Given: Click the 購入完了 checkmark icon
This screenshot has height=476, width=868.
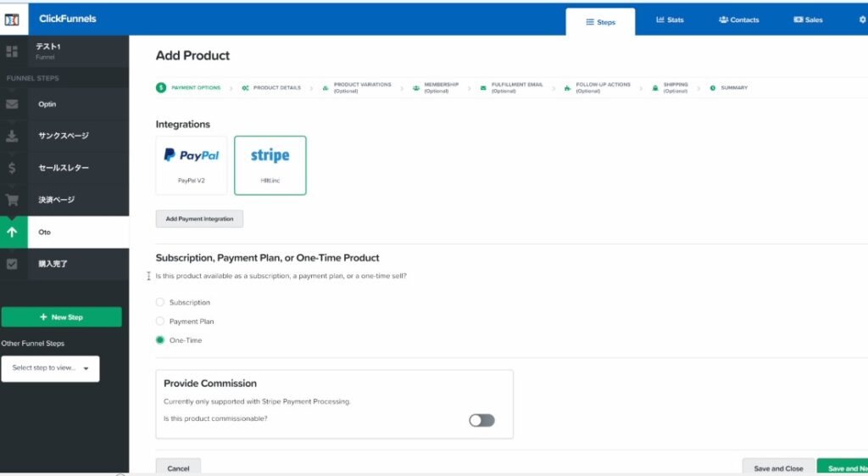Looking at the screenshot, I should 12,265.
